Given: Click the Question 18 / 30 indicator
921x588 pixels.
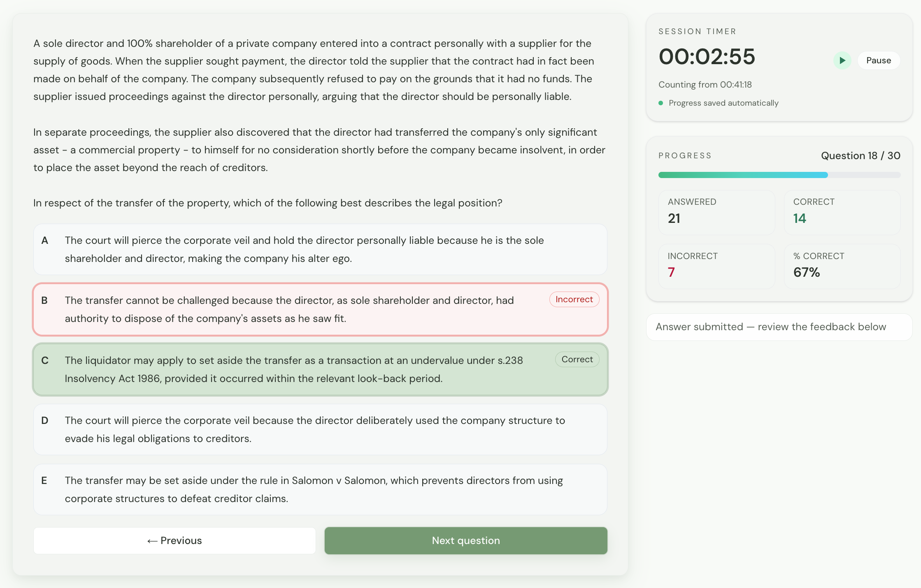Looking at the screenshot, I should (x=861, y=156).
